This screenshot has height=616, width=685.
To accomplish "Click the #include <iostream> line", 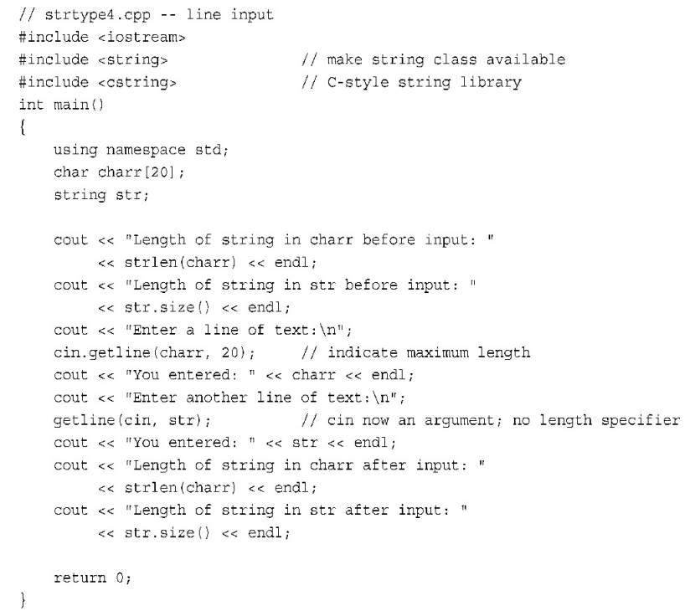I will point(102,37).
